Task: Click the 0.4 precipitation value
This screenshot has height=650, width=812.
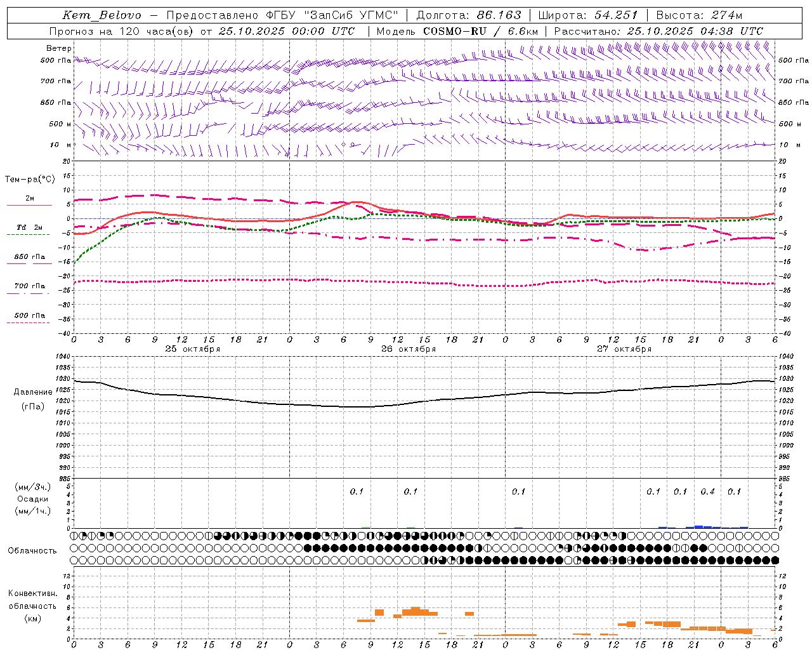Action: (707, 492)
